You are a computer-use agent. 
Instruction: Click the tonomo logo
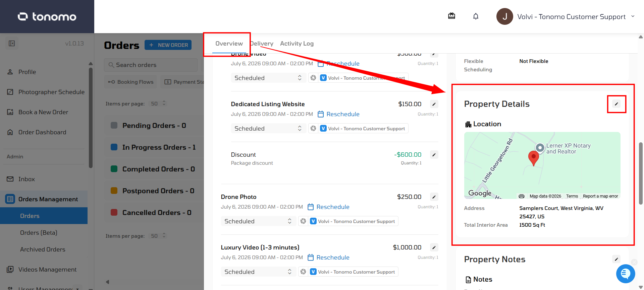[47, 16]
